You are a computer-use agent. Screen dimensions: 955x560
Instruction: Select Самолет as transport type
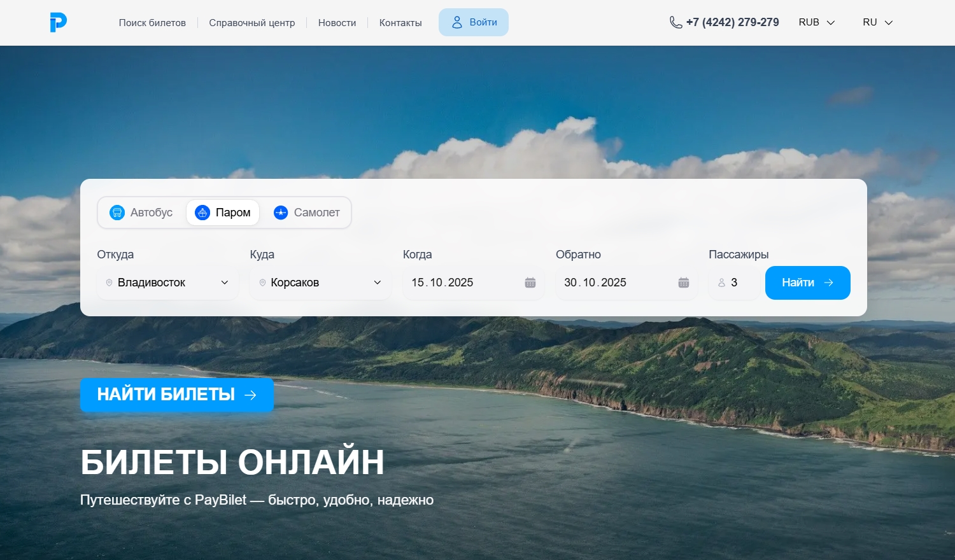click(x=307, y=212)
